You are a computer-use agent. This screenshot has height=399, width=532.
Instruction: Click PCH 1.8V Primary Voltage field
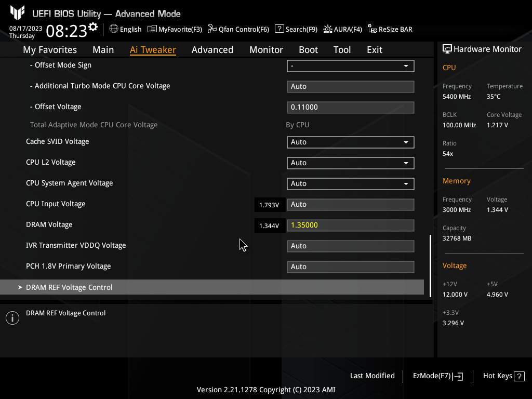click(x=351, y=267)
